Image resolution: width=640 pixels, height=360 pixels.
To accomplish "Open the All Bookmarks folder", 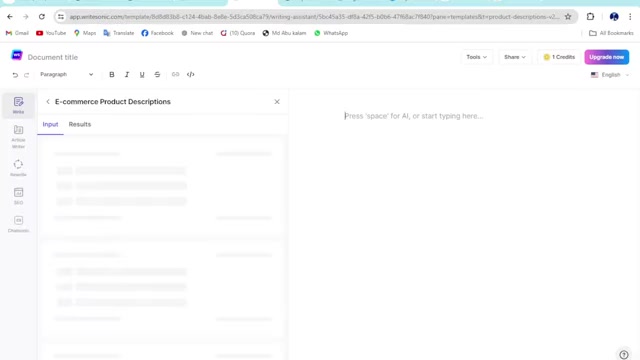I will point(611,33).
